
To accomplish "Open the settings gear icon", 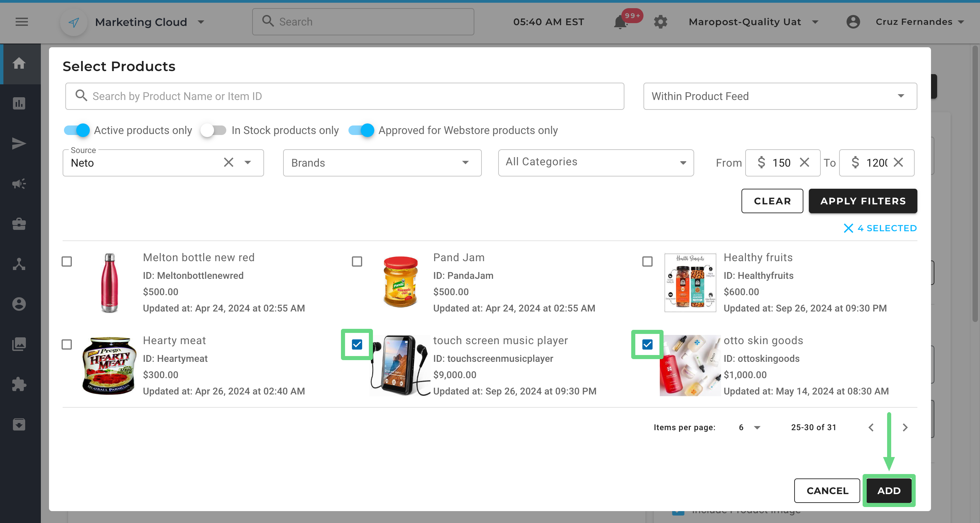I will [660, 22].
